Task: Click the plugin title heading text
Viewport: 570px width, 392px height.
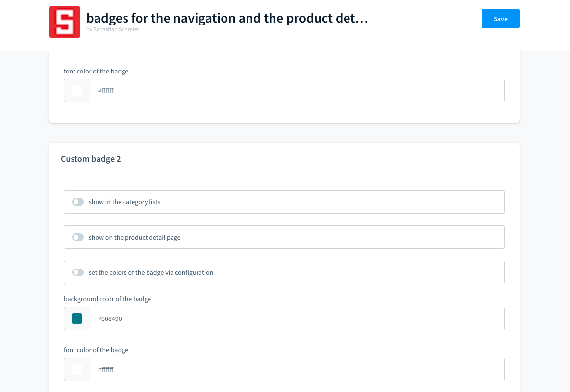Action: tap(227, 19)
